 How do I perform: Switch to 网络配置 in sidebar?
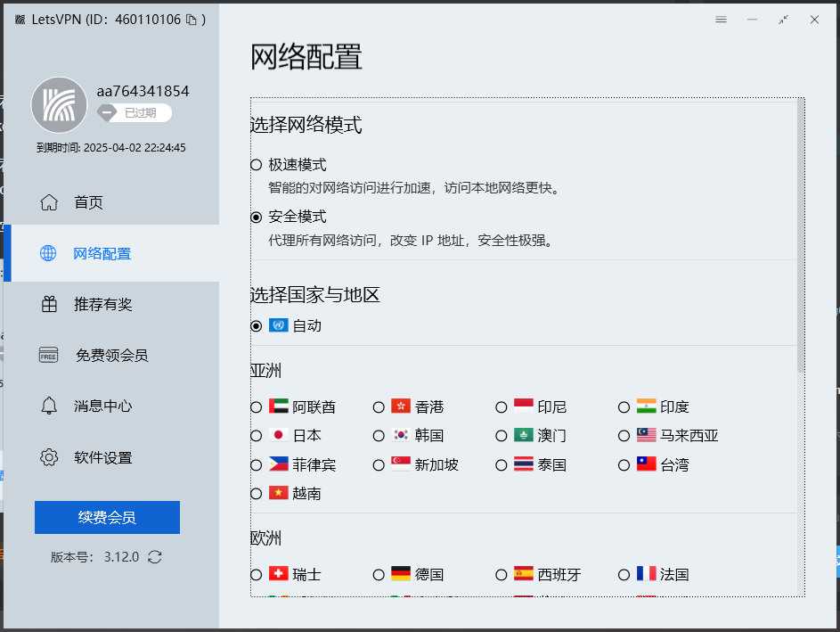click(102, 254)
